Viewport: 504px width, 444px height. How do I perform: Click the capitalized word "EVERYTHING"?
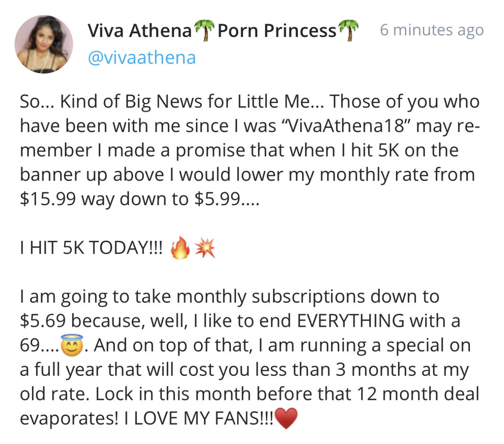350,321
